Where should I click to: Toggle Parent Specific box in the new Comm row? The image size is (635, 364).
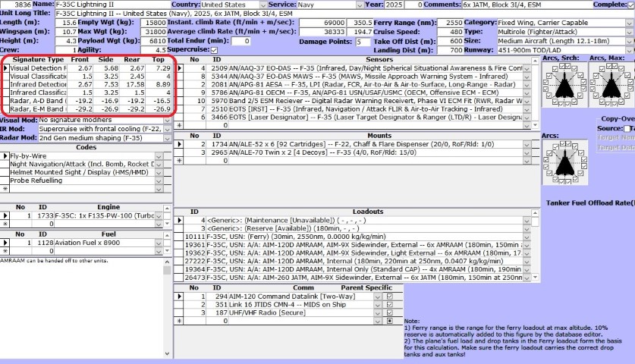point(390,321)
